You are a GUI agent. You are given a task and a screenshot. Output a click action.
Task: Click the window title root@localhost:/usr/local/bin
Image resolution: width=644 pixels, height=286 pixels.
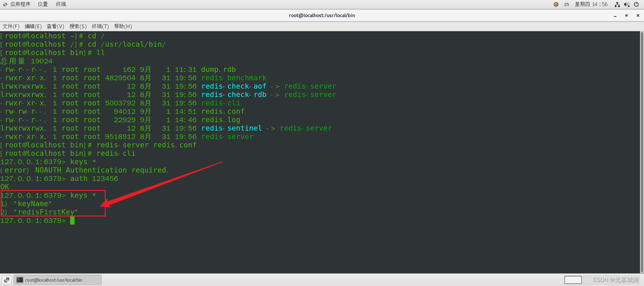322,15
